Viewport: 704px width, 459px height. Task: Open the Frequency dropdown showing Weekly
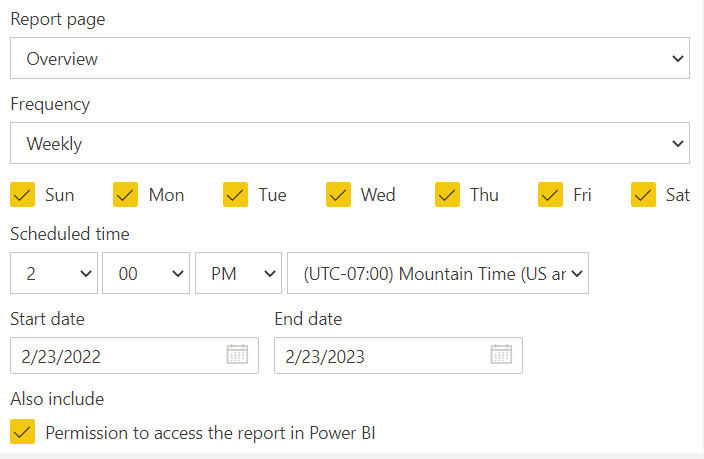pyautogui.click(x=350, y=143)
